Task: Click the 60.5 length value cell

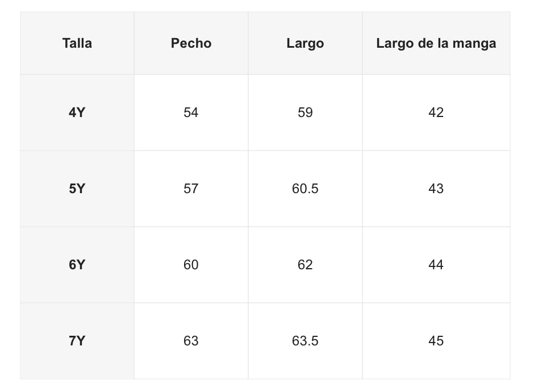Action: 305,189
